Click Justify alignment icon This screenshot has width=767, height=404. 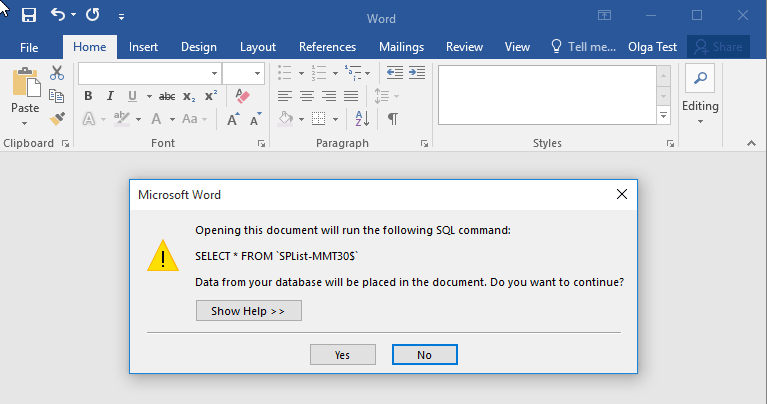pos(351,96)
